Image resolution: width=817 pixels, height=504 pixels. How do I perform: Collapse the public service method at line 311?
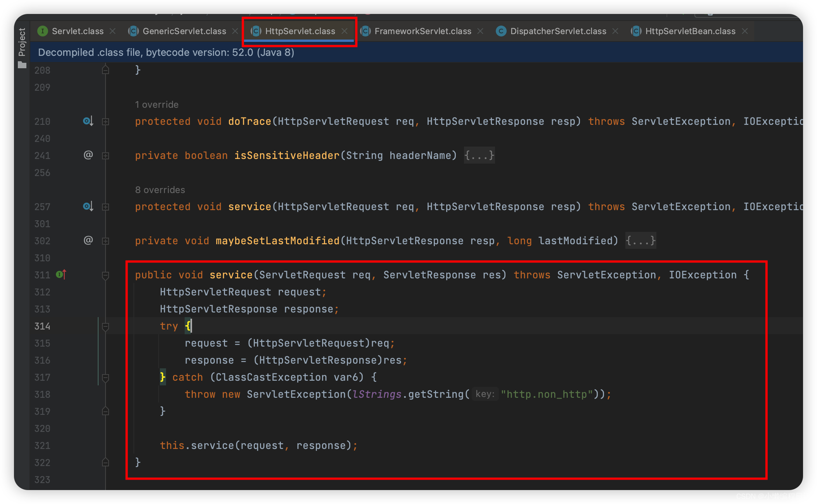point(105,275)
